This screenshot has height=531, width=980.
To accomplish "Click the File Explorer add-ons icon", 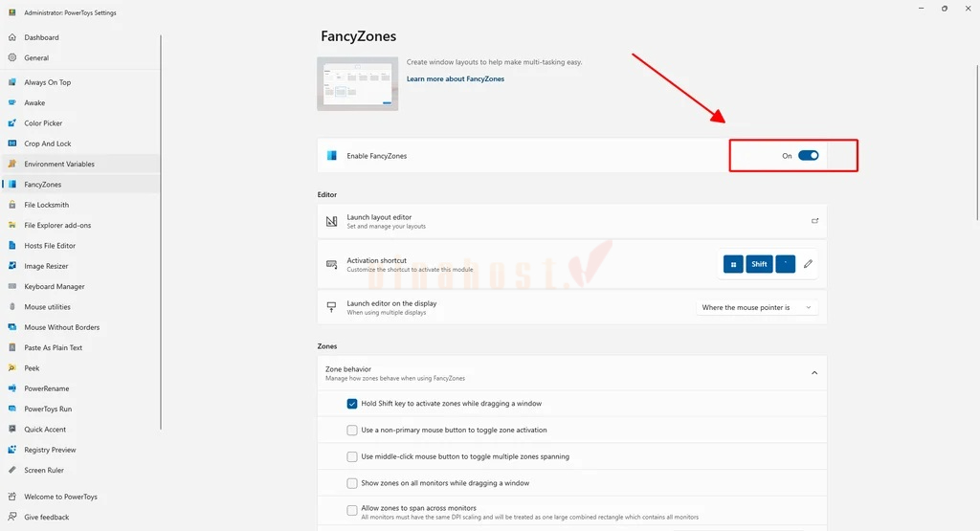I will 11,225.
